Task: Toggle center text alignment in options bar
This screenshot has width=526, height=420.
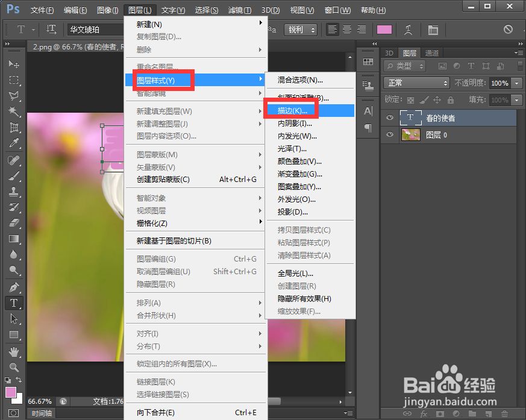Action: point(346,29)
